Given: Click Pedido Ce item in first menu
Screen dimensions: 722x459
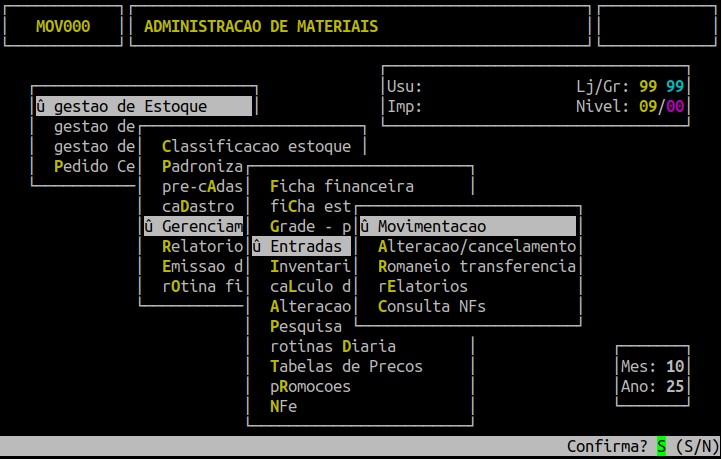Looking at the screenshot, I should pos(94,166).
